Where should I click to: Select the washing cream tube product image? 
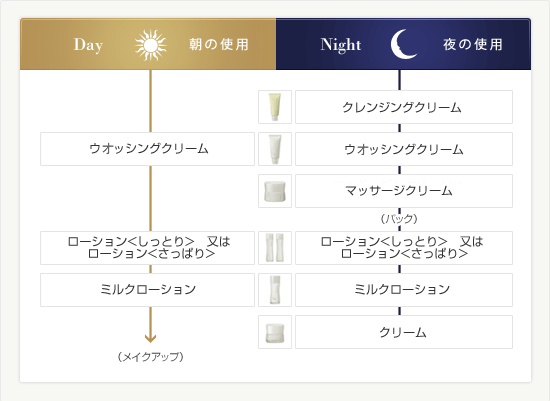(275, 149)
